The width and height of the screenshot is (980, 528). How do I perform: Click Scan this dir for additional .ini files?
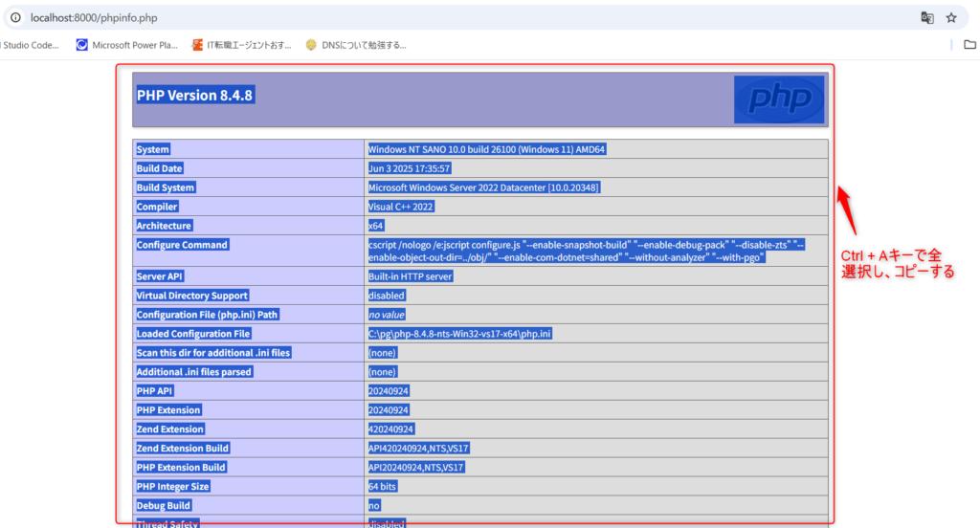click(213, 352)
